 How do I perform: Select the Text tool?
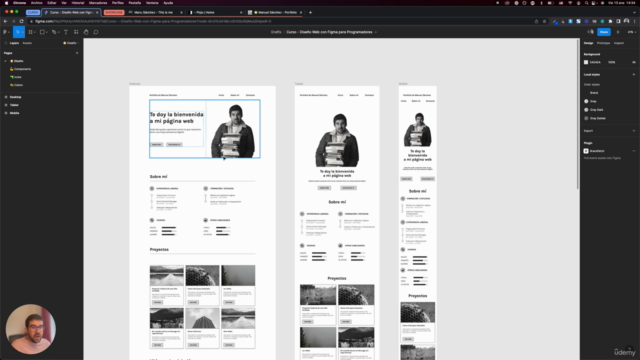[66, 32]
